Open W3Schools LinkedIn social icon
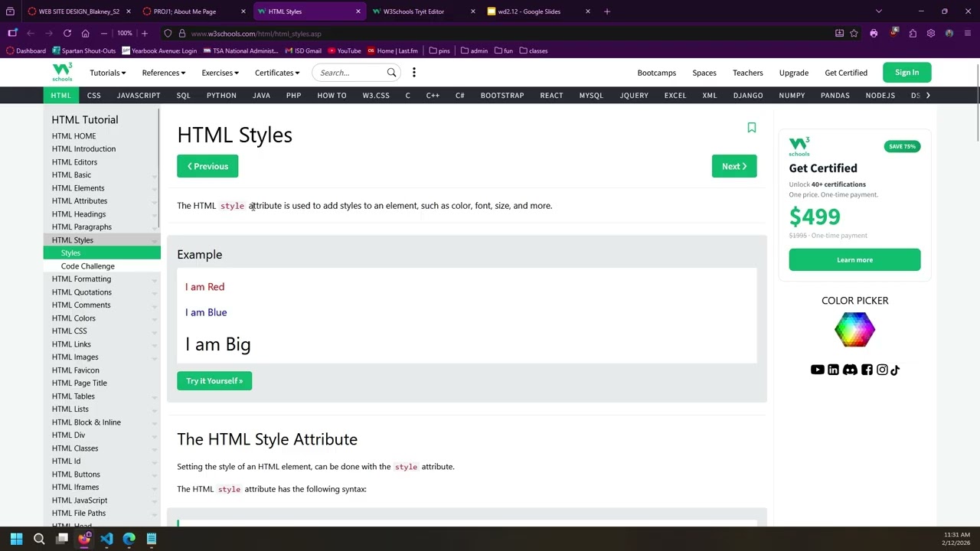980x551 pixels. point(833,370)
